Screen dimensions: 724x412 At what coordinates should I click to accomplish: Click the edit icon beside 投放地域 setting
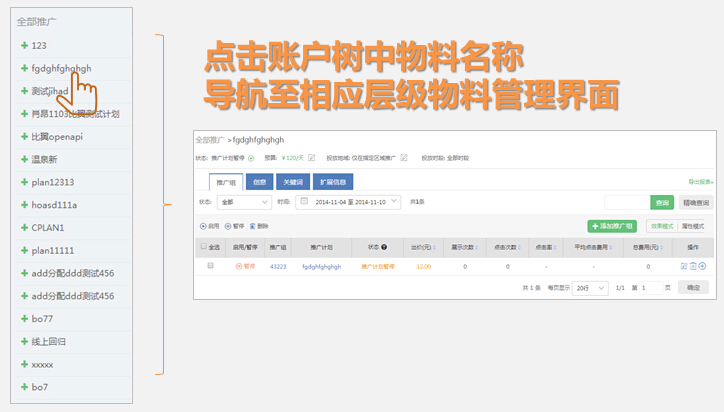403,157
